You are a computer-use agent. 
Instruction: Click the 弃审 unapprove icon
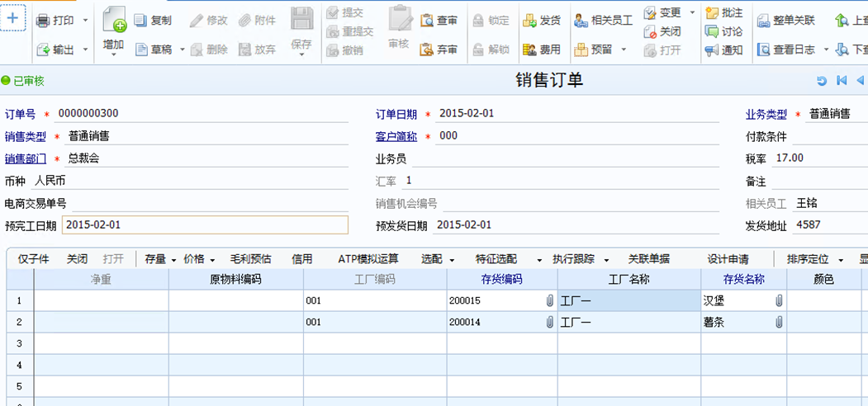427,50
